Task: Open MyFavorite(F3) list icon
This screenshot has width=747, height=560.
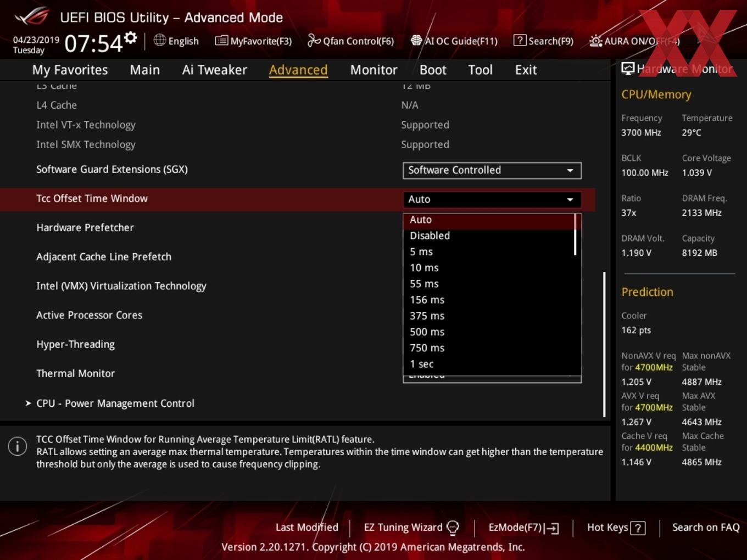Action: pos(221,40)
